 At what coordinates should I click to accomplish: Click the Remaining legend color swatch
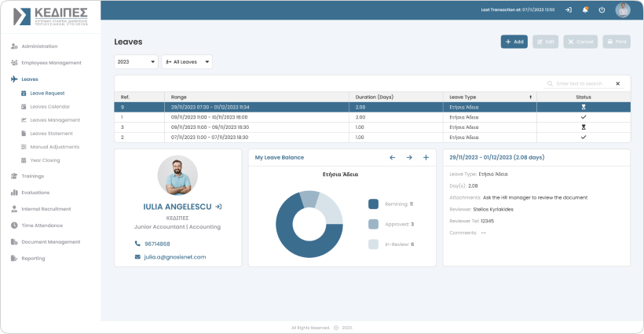click(373, 204)
